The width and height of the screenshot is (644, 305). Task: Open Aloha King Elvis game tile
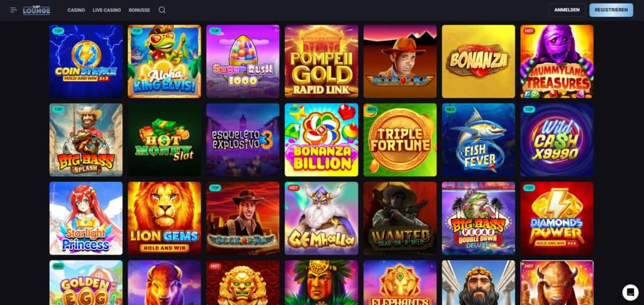(x=164, y=61)
